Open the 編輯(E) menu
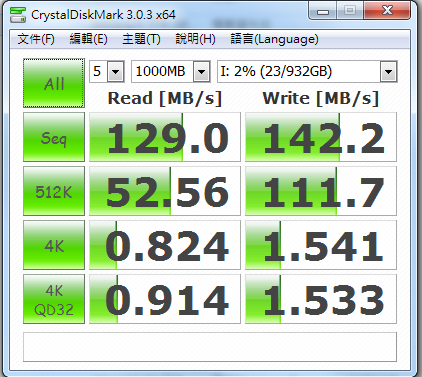This screenshot has height=377, width=422. [x=88, y=39]
